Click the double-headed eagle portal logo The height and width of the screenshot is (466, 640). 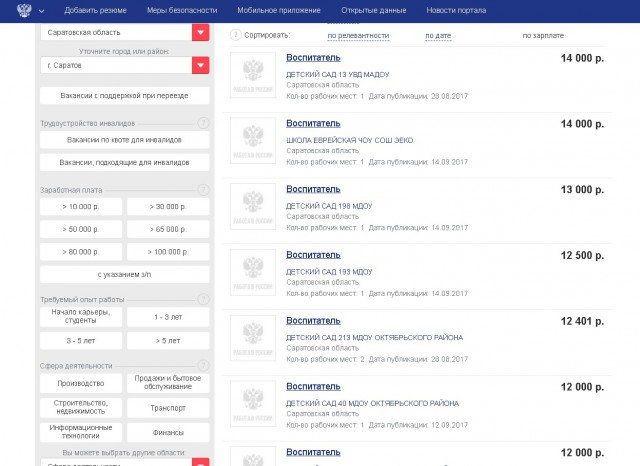pos(24,10)
